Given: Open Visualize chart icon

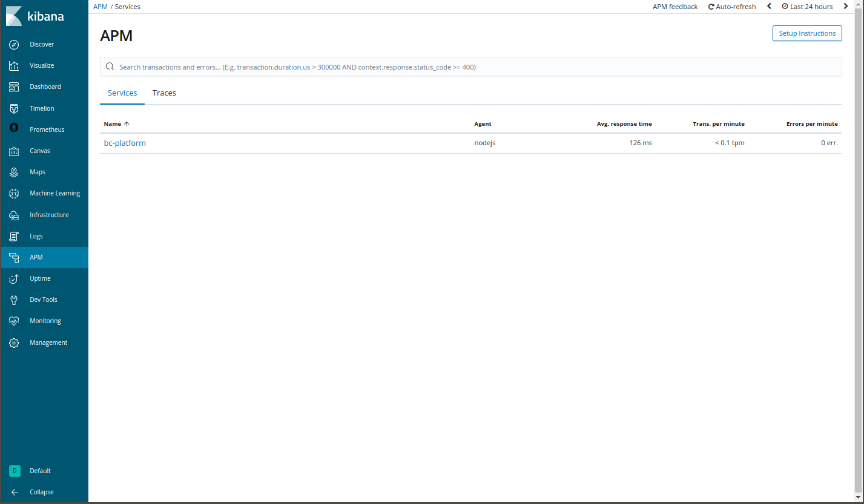Looking at the screenshot, I should [15, 65].
